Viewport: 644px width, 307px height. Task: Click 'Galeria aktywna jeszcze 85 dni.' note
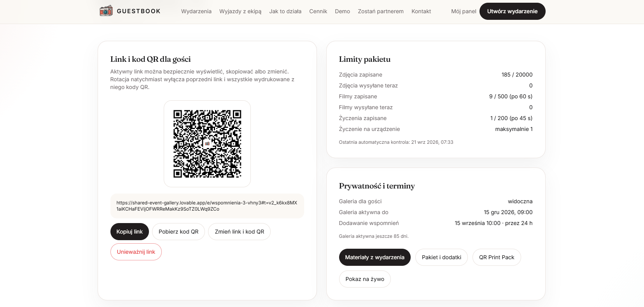[374, 236]
